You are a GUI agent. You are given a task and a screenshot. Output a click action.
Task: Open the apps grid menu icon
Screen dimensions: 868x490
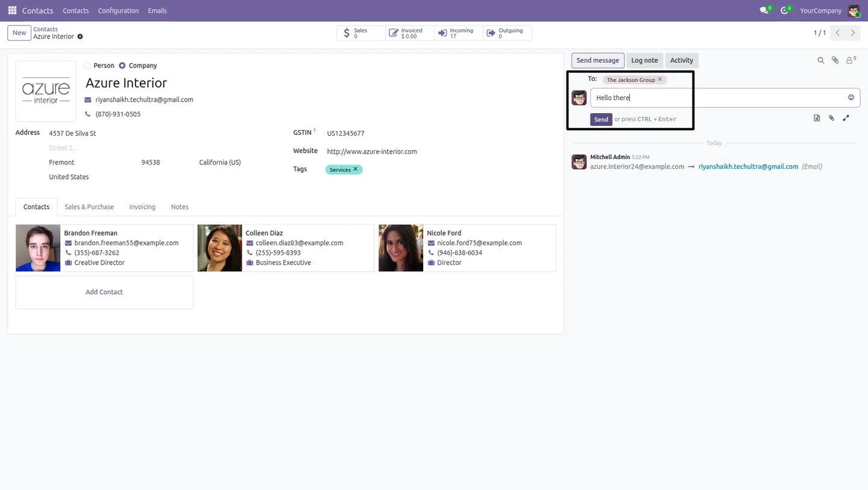[12, 10]
